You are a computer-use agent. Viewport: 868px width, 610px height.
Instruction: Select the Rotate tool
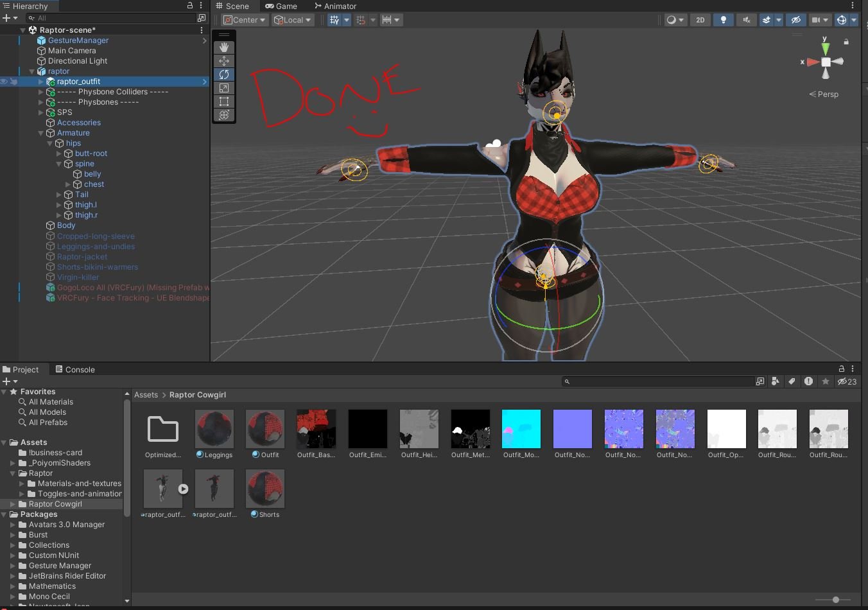(x=224, y=74)
